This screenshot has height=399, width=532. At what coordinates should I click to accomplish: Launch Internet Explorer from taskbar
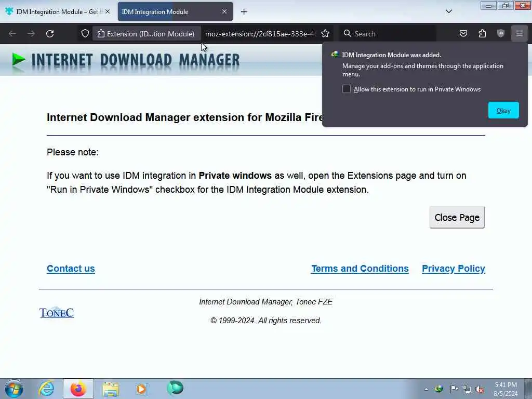point(46,389)
